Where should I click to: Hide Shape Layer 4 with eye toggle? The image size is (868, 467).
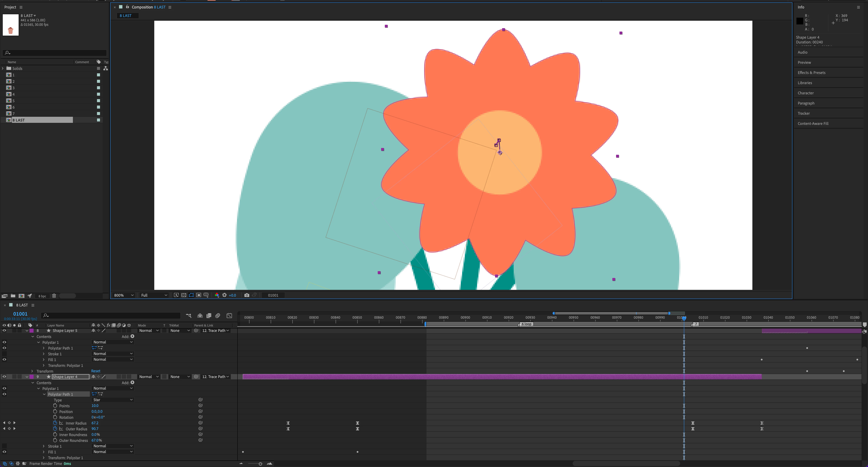[x=4, y=377]
